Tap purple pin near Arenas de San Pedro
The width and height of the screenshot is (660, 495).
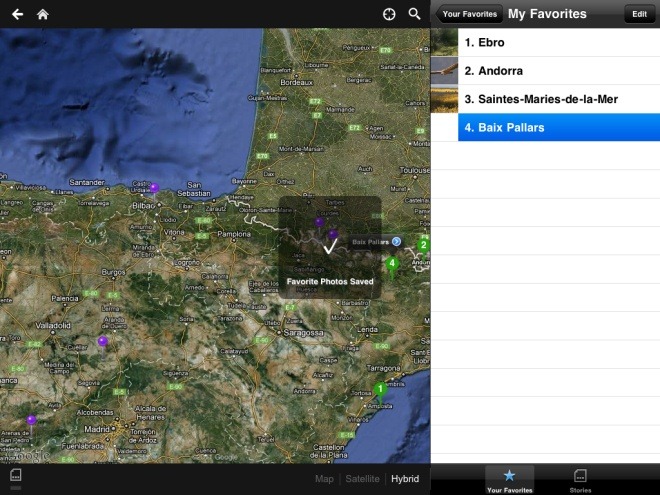pyautogui.click(x=31, y=421)
